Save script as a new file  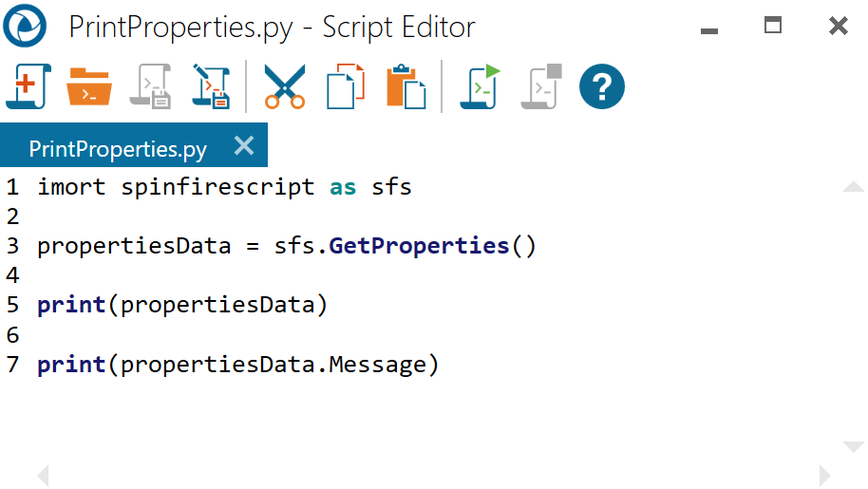[x=210, y=88]
